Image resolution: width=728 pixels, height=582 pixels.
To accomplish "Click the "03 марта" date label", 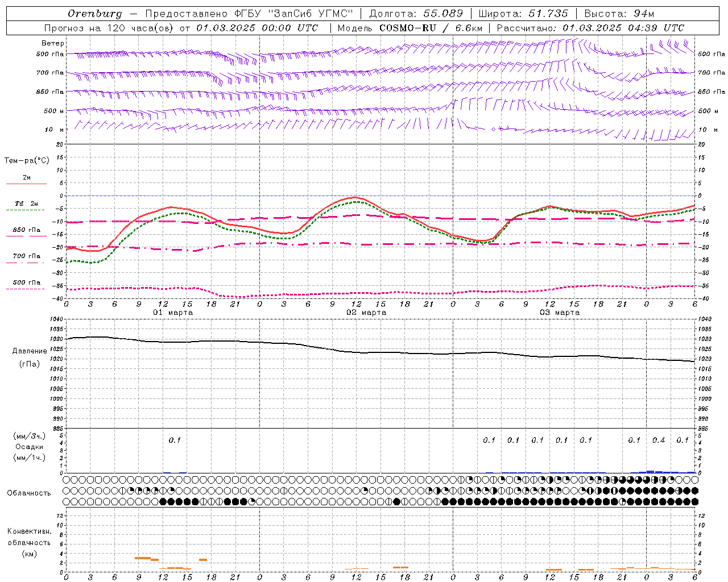I will coord(560,313).
